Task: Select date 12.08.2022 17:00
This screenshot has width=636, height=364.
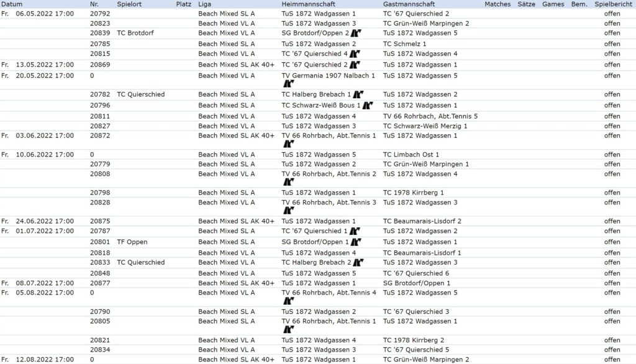Action: coord(45,360)
